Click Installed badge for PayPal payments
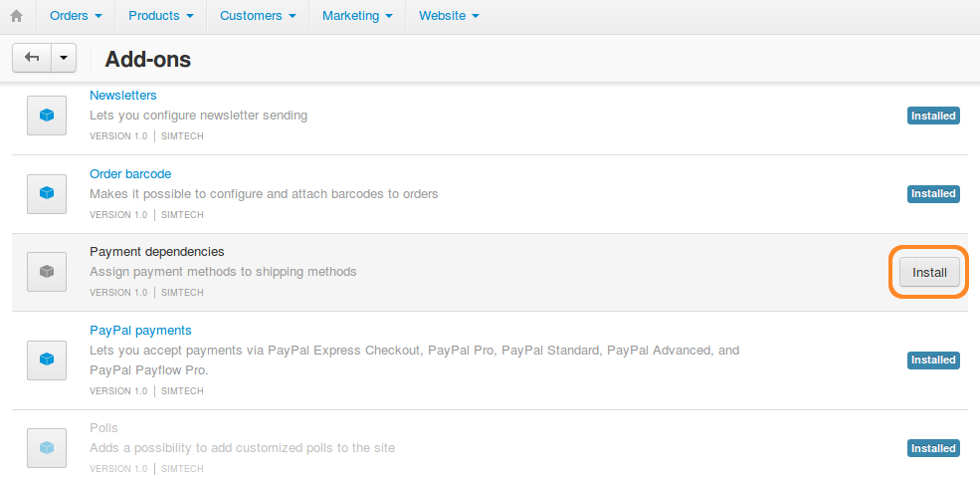Screen dimensions: 980x483 point(933,361)
